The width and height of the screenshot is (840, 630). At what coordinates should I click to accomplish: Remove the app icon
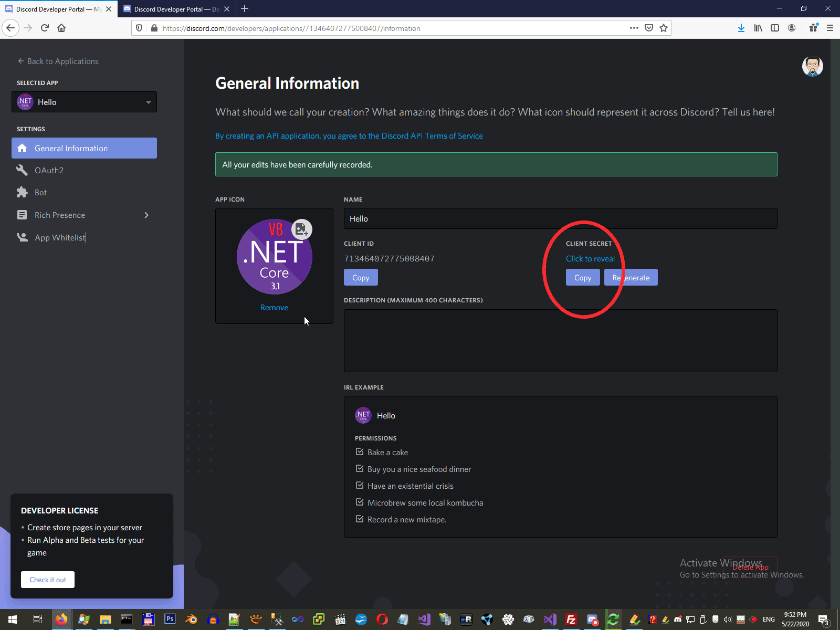coord(274,308)
